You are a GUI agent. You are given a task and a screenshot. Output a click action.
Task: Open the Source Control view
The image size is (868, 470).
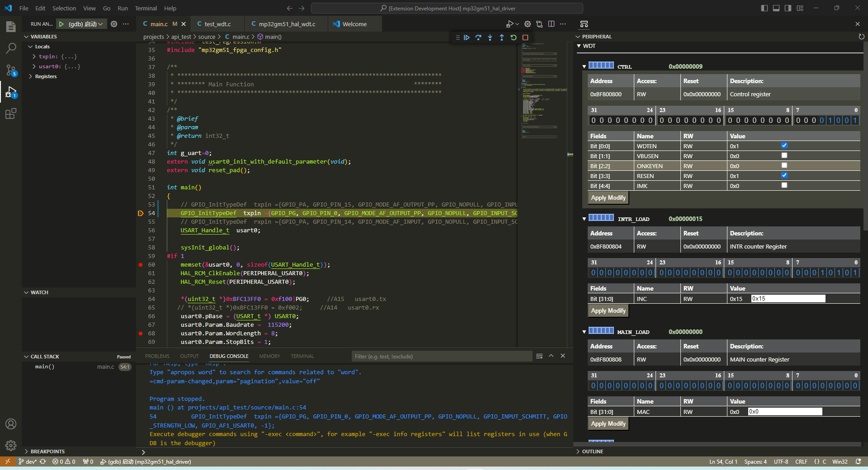[11, 70]
